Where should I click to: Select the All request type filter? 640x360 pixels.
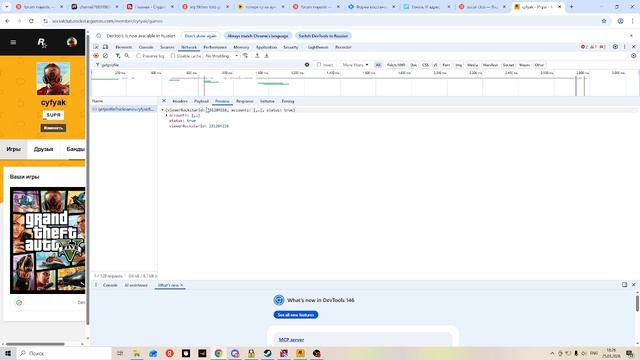pos(378,65)
